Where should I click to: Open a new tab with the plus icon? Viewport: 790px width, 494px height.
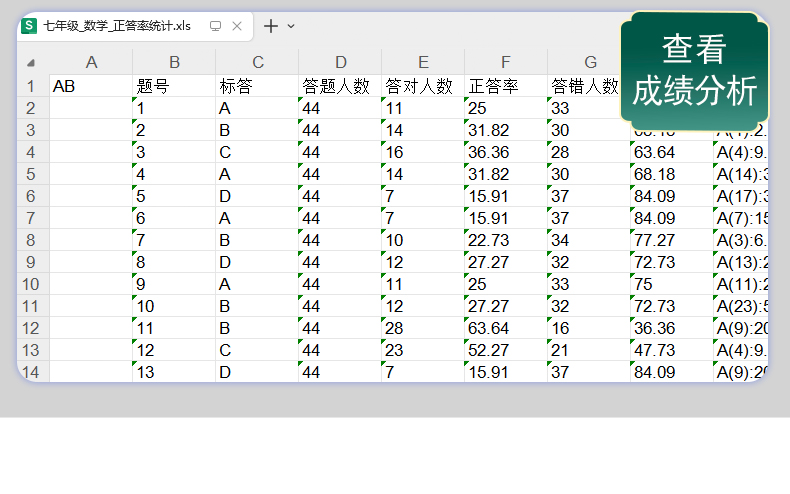pos(270,26)
